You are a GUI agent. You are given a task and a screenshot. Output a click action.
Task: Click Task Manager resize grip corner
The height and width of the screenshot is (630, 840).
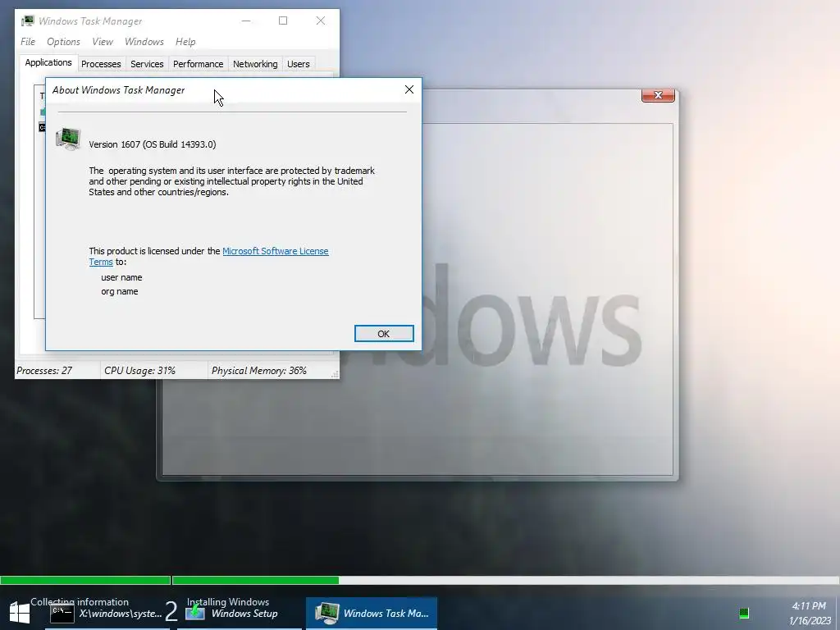point(335,374)
